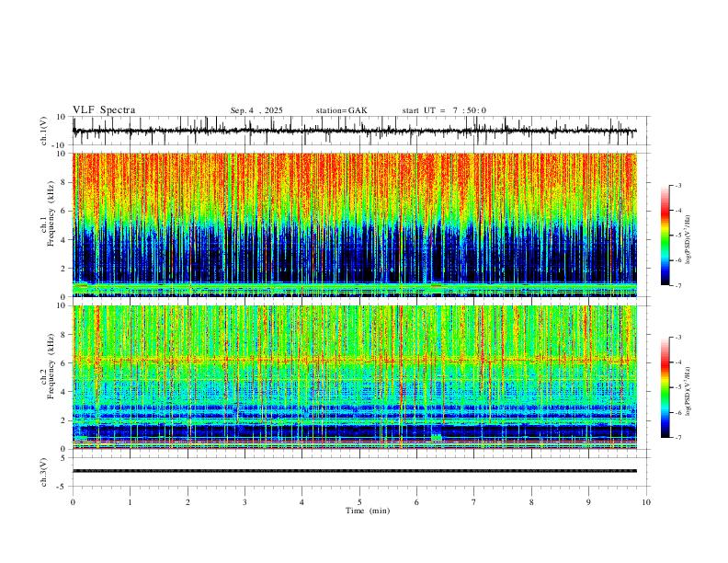Click the ch.1 voltage waveform trace
The height and width of the screenshot is (563, 728).
[354, 131]
